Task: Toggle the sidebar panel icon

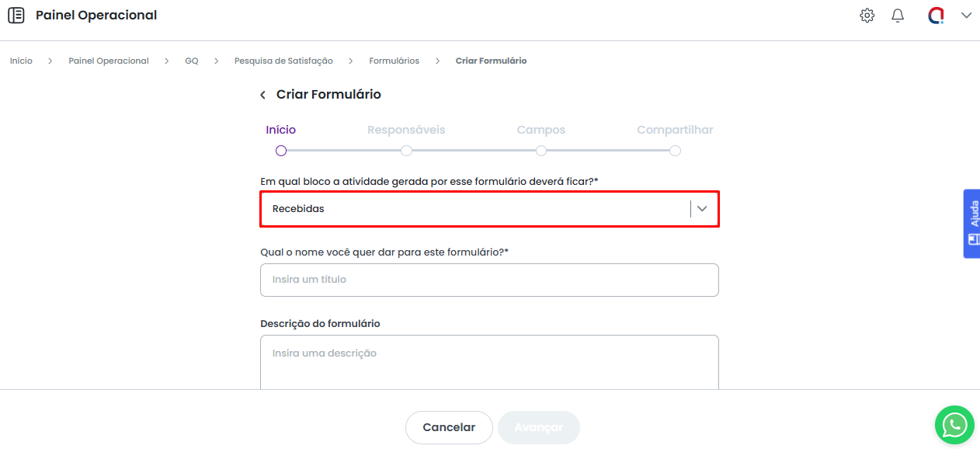Action: (x=16, y=16)
